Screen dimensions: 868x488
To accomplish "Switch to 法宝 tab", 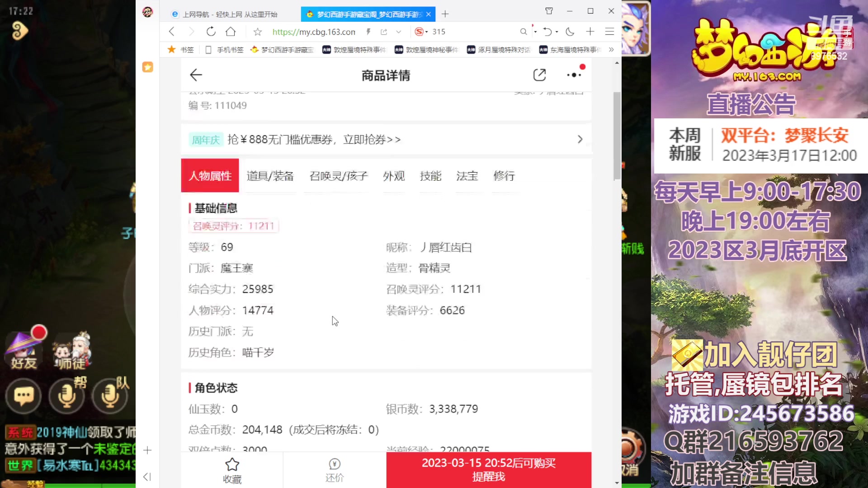I will click(x=467, y=176).
